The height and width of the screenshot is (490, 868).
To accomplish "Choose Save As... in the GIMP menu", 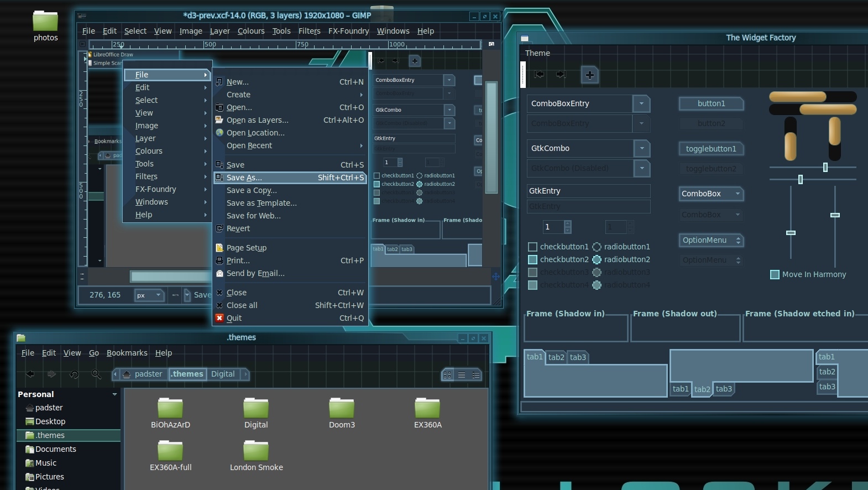I will tap(290, 178).
